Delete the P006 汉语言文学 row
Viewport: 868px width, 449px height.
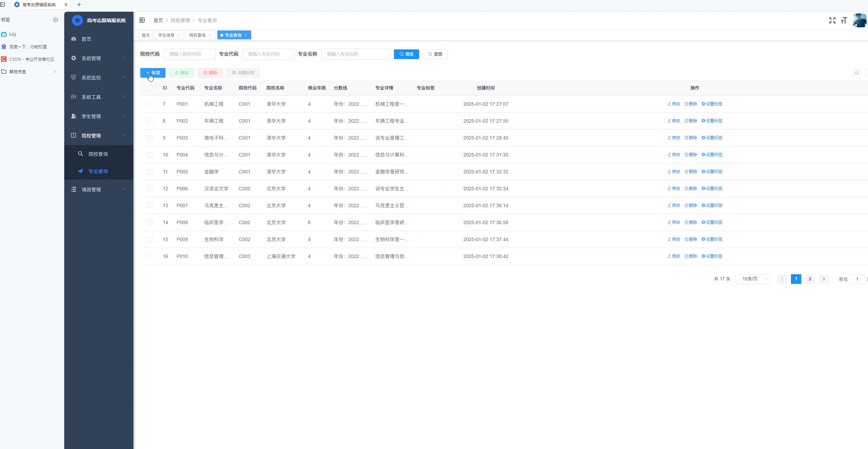(691, 189)
